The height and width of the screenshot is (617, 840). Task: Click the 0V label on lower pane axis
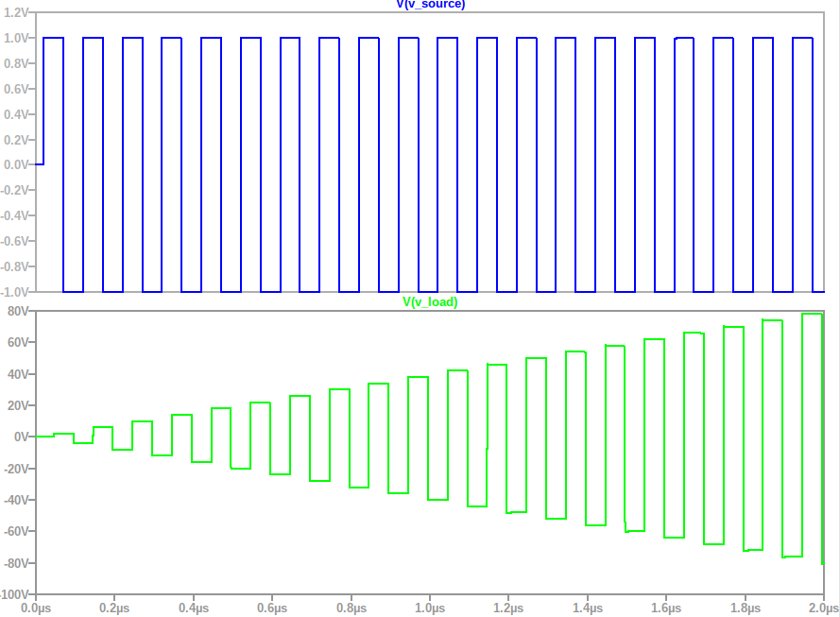pyautogui.click(x=23, y=437)
